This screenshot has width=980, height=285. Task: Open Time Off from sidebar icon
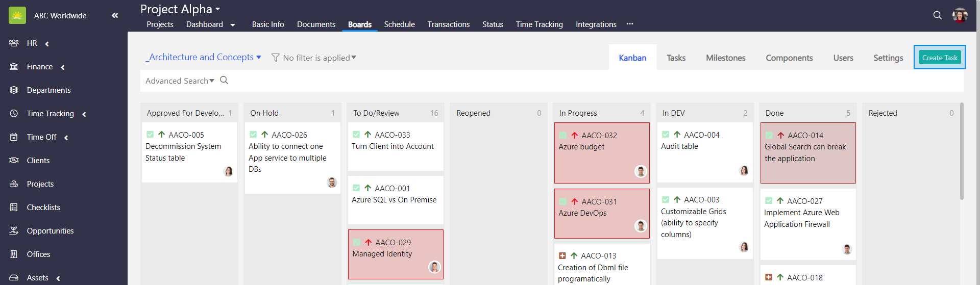click(x=14, y=137)
